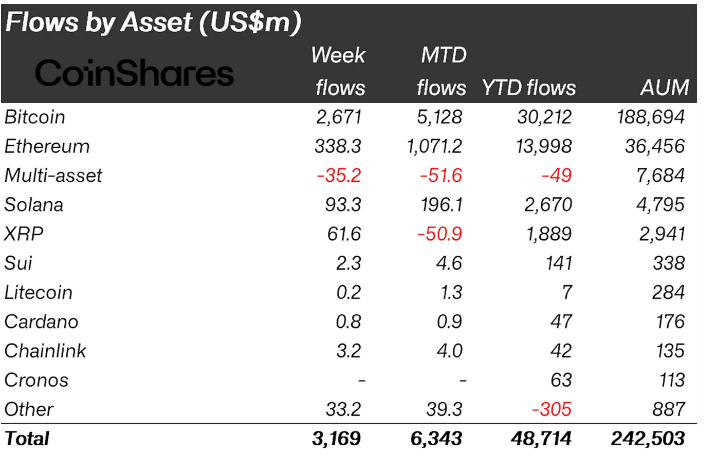Click the AUM column header
This screenshot has width=719, height=460.
pos(662,88)
